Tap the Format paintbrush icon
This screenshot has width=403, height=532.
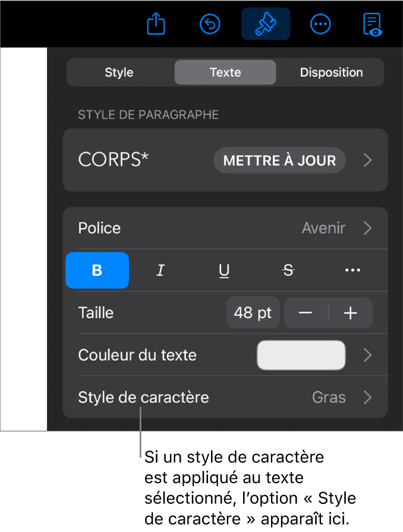(x=266, y=24)
